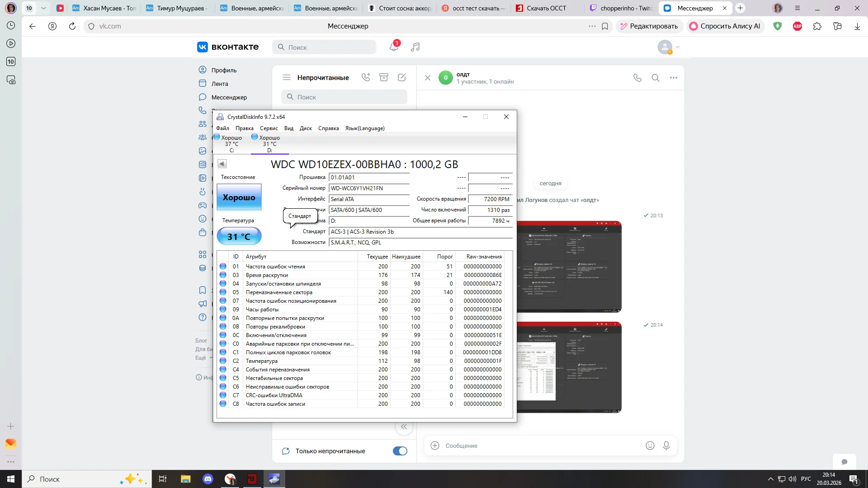Switch to 'Скачать OCCT' browser tab
Image resolution: width=868 pixels, height=488 pixels.
546,8
